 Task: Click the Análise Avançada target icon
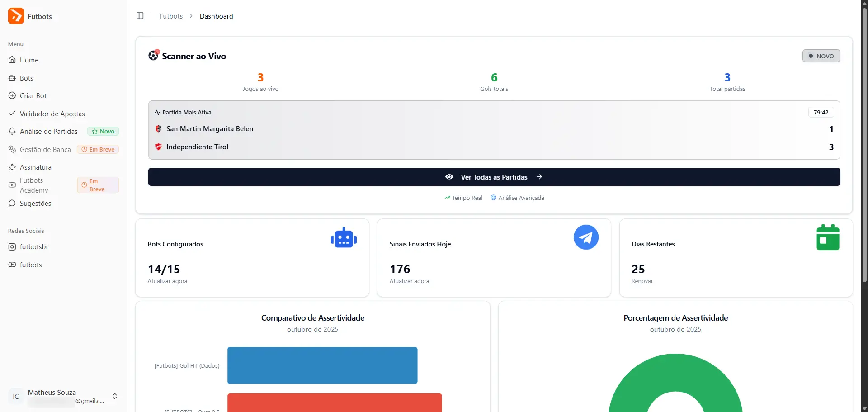493,198
